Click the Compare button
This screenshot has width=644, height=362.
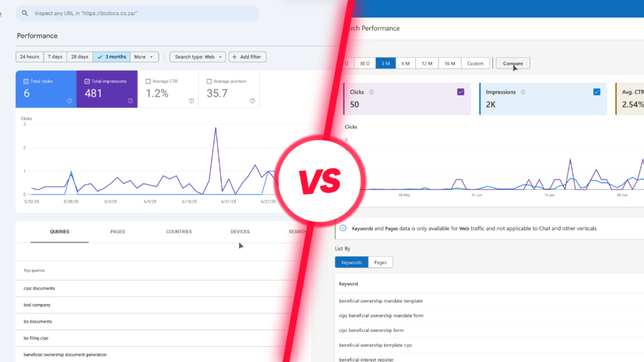513,63
